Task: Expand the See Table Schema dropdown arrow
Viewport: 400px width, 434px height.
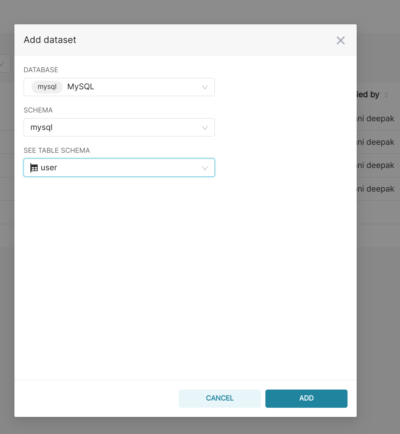Action: click(x=205, y=168)
